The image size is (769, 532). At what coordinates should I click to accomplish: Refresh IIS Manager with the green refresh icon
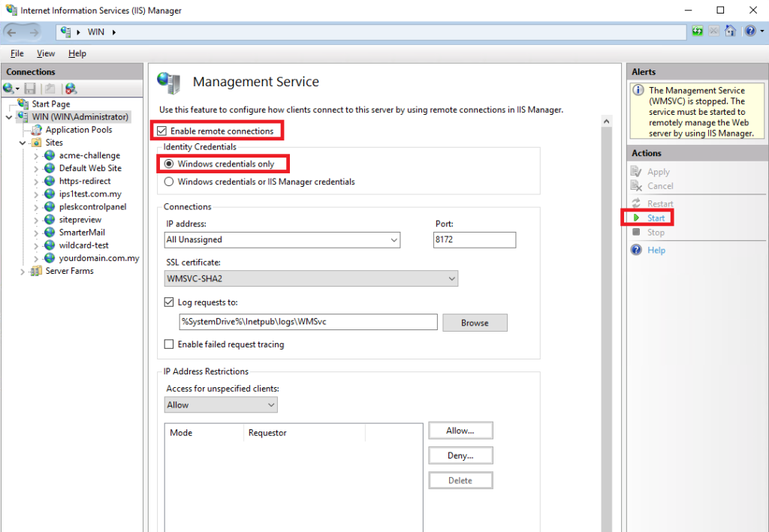click(697, 32)
